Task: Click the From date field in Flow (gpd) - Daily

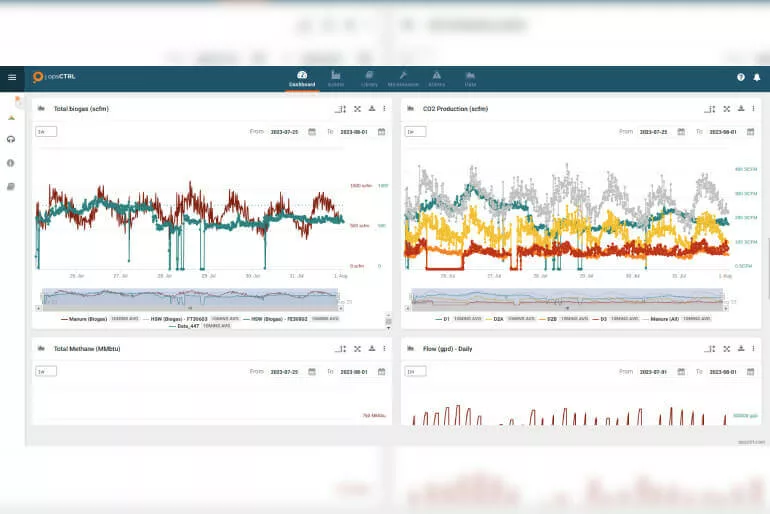Action: (x=654, y=372)
